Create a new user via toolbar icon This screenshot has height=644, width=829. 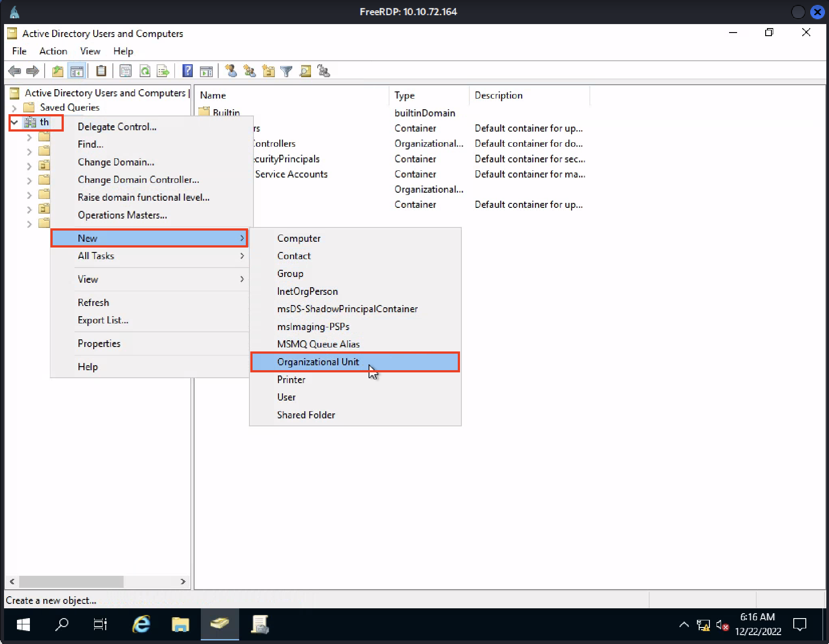pyautogui.click(x=231, y=71)
